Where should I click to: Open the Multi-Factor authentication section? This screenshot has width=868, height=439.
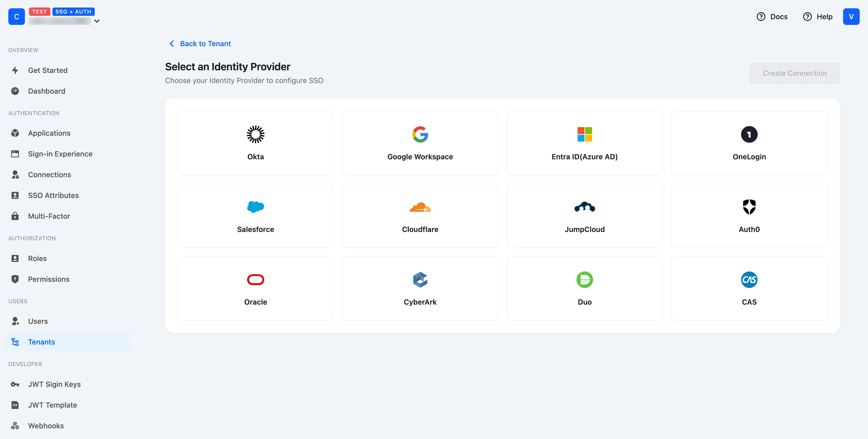49,216
